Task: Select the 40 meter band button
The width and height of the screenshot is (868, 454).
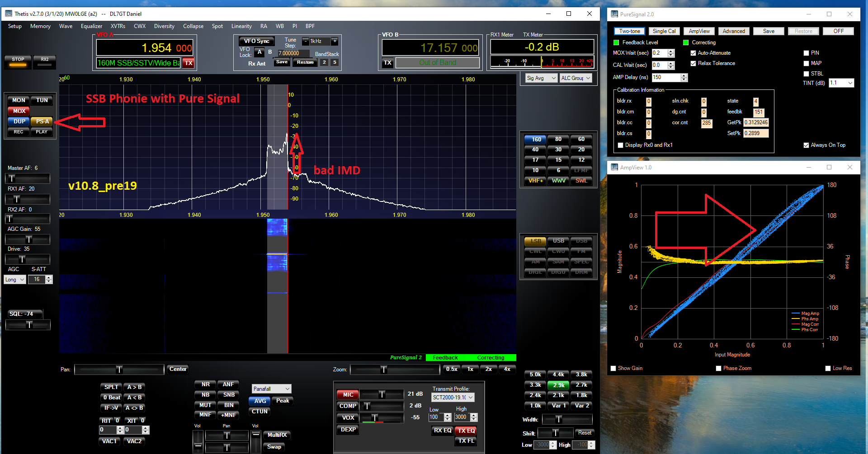Action: pos(535,150)
